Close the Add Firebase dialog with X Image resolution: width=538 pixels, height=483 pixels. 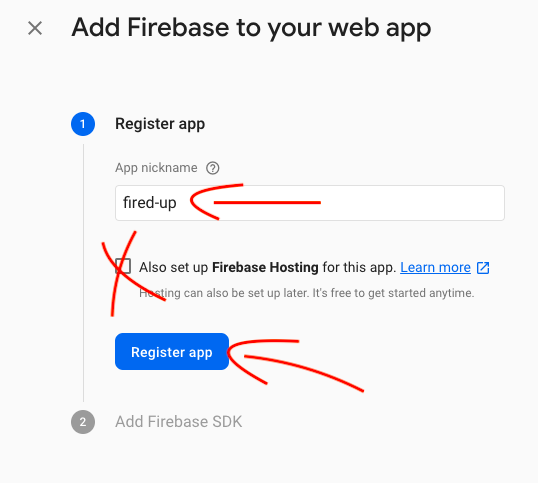pyautogui.click(x=35, y=28)
